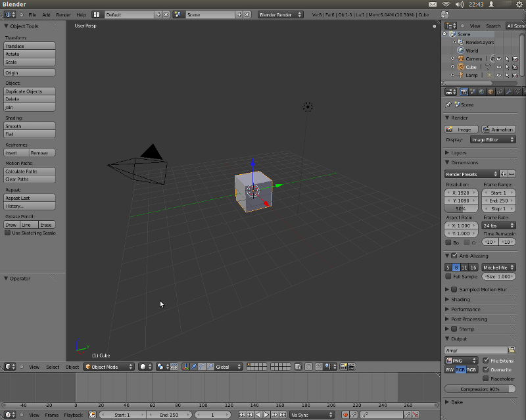Open the Blender Render engine dropdown
The height and width of the screenshot is (420, 526).
pos(281,14)
